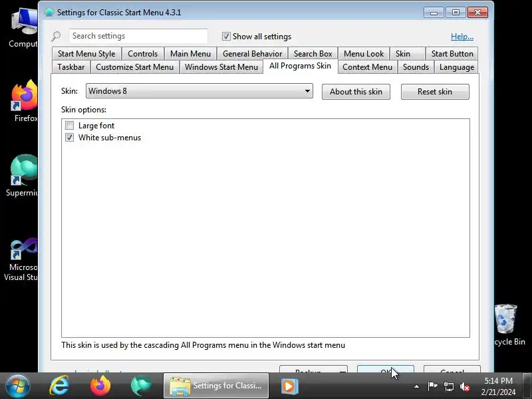Click the About this skin button

coord(356,92)
